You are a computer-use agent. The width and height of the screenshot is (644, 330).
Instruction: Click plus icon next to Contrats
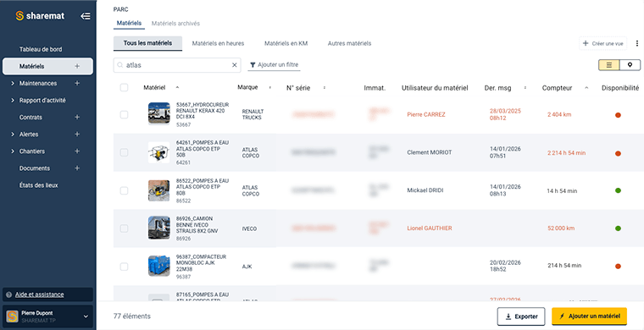tap(77, 118)
